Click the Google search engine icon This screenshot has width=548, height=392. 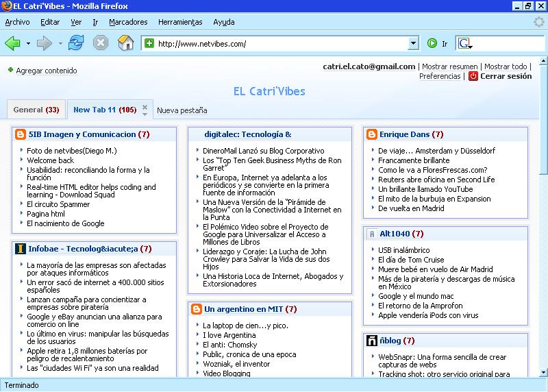coord(464,43)
